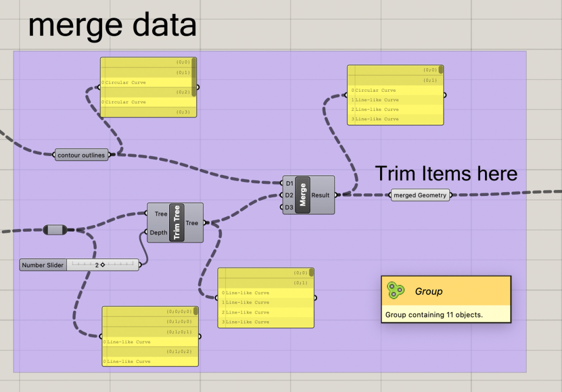Click the D2 input of Merge
562x392 pixels.
click(289, 195)
